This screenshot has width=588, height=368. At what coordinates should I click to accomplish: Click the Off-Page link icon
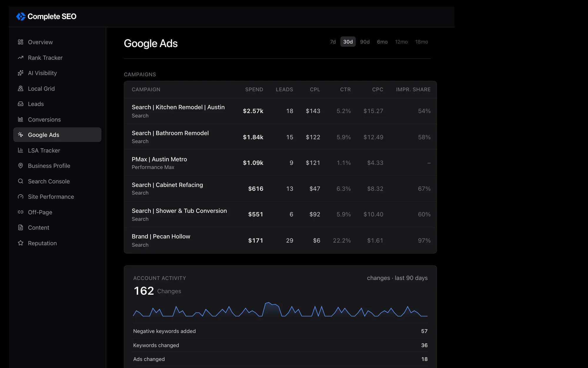(x=21, y=212)
